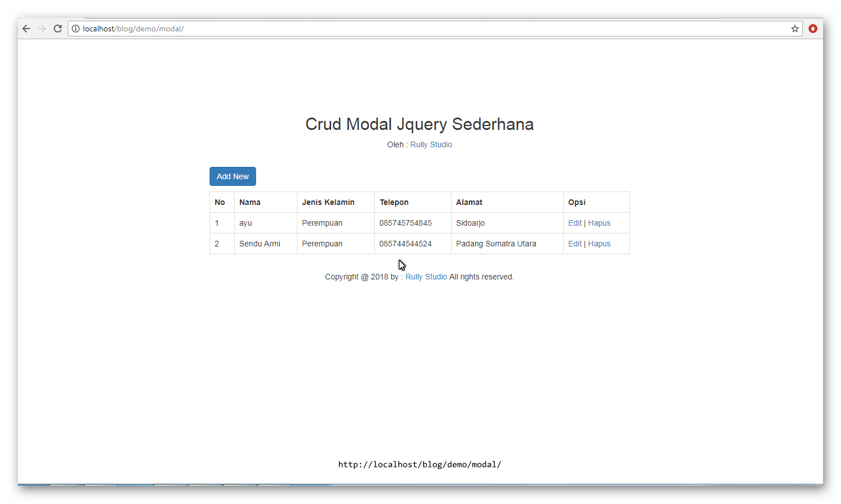Open the Rully Studio link below the title
The image size is (841, 504).
pyautogui.click(x=431, y=144)
